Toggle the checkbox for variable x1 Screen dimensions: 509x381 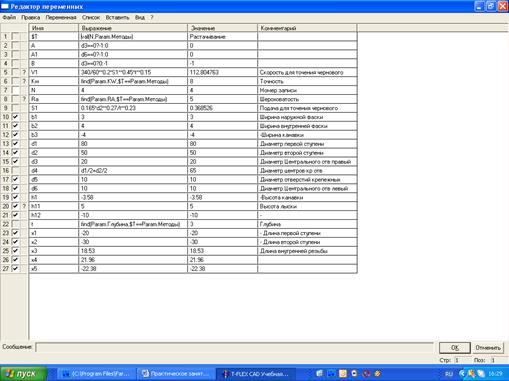pyautogui.click(x=15, y=233)
